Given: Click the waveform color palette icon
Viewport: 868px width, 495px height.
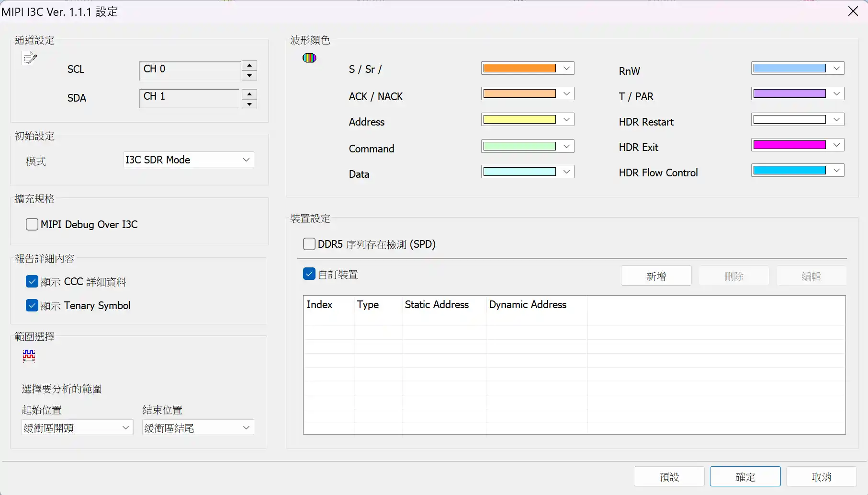Looking at the screenshot, I should tap(309, 58).
